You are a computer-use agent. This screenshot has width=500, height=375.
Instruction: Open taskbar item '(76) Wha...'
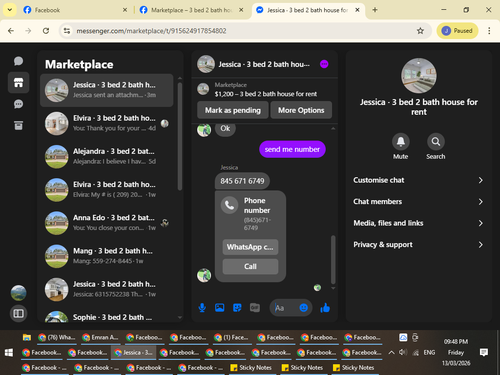[57, 337]
